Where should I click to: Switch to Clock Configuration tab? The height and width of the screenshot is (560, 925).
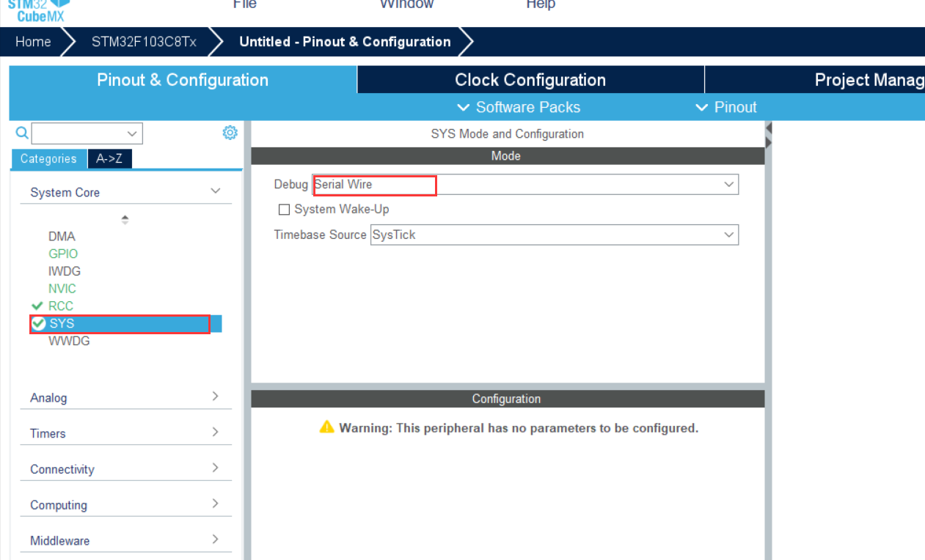pyautogui.click(x=530, y=80)
